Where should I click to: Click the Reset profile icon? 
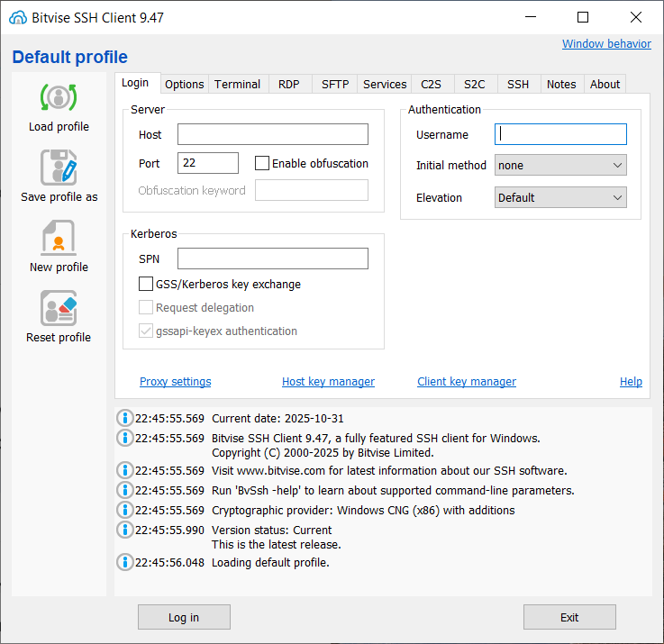click(59, 308)
